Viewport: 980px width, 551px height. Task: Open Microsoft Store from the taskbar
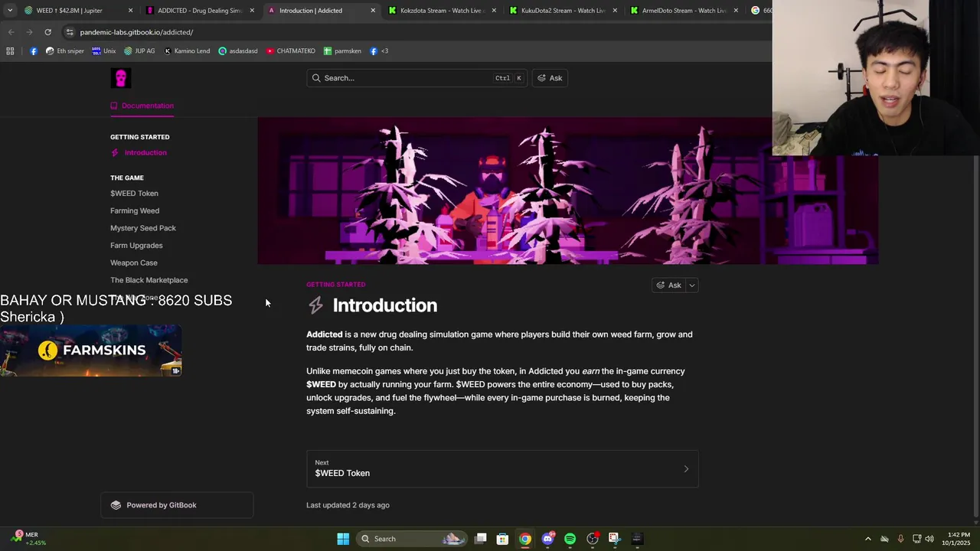[x=502, y=539]
